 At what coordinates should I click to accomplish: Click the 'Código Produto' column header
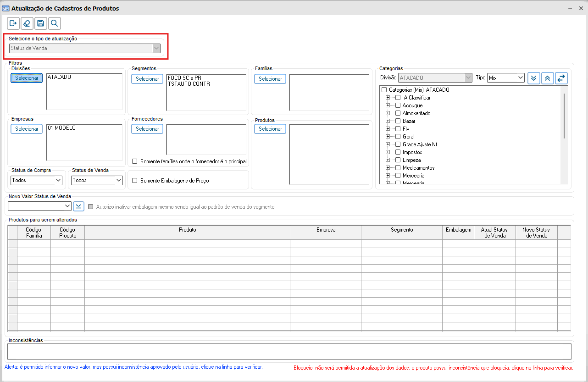coord(68,233)
